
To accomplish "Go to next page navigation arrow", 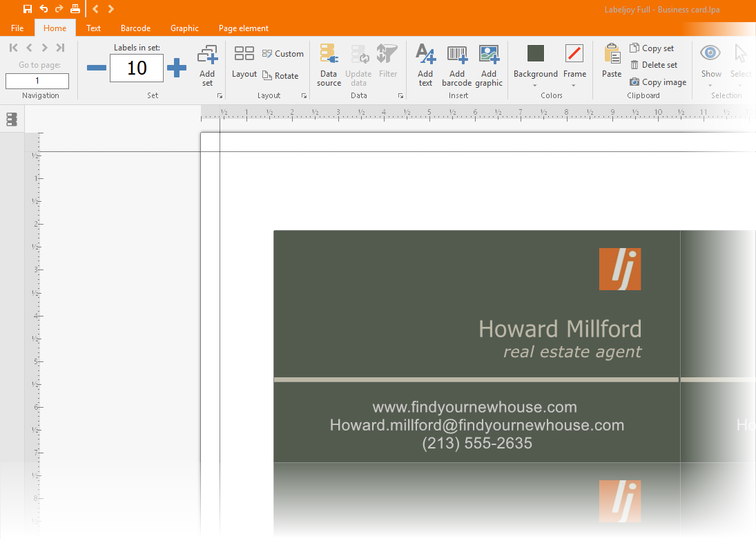I will pos(44,47).
